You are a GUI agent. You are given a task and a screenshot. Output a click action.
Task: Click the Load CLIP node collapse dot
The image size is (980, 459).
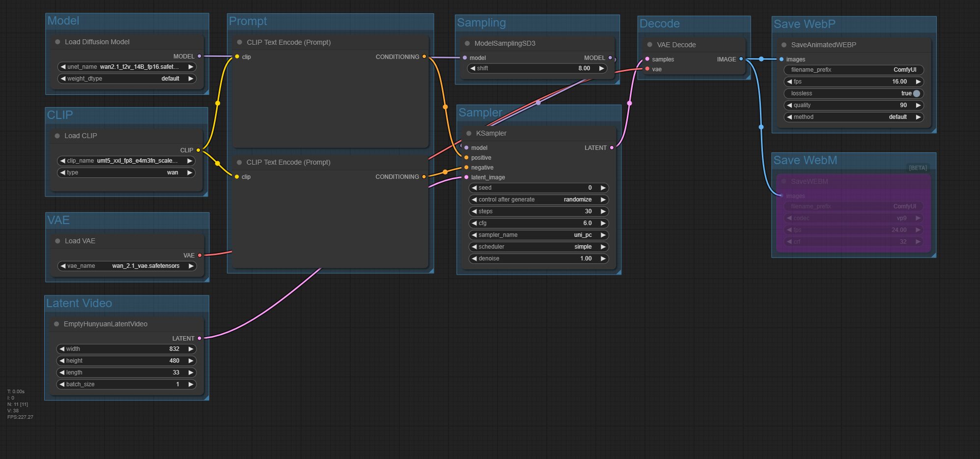pyautogui.click(x=57, y=136)
